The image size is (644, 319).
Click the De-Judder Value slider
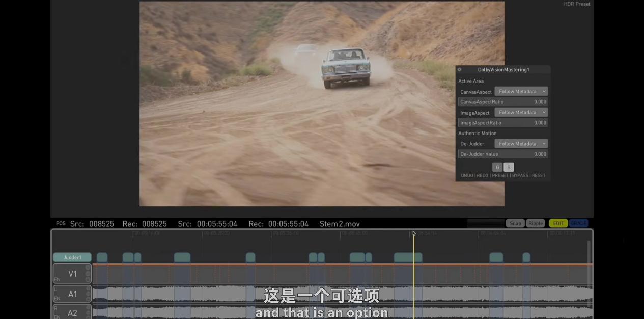point(503,154)
